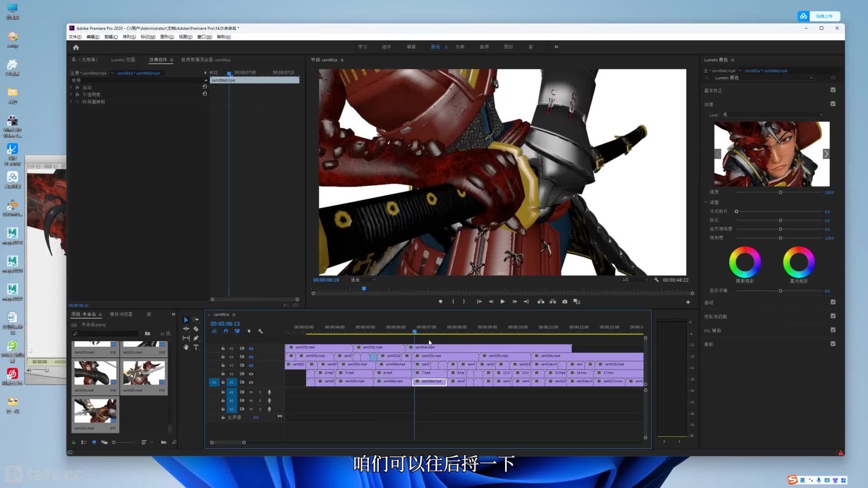Viewport: 868px width, 488px height.
Task: Step back one frame in Program monitor
Action: 491,301
